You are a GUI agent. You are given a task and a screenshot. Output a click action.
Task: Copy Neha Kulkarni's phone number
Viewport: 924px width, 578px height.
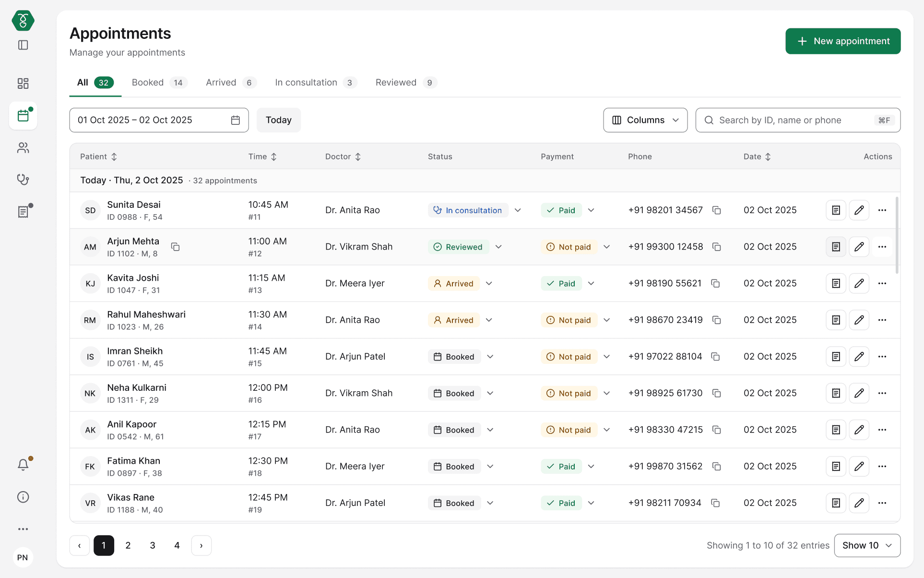click(x=717, y=393)
